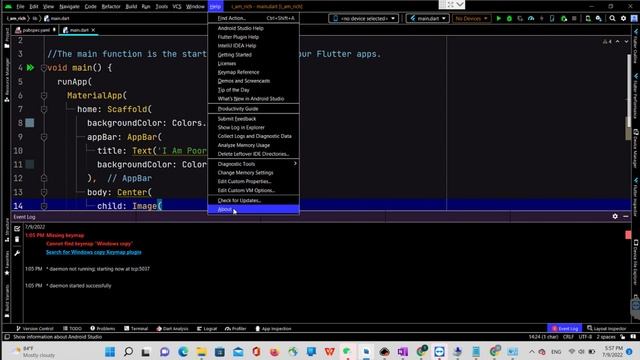Click the color swatch on line 11
The image size is (640, 360).
(30, 164)
